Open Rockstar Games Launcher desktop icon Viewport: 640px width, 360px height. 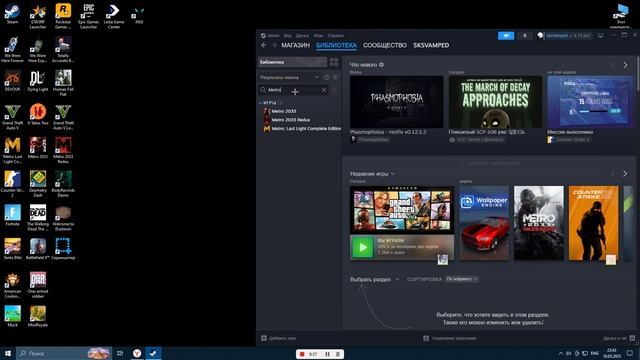tap(63, 16)
